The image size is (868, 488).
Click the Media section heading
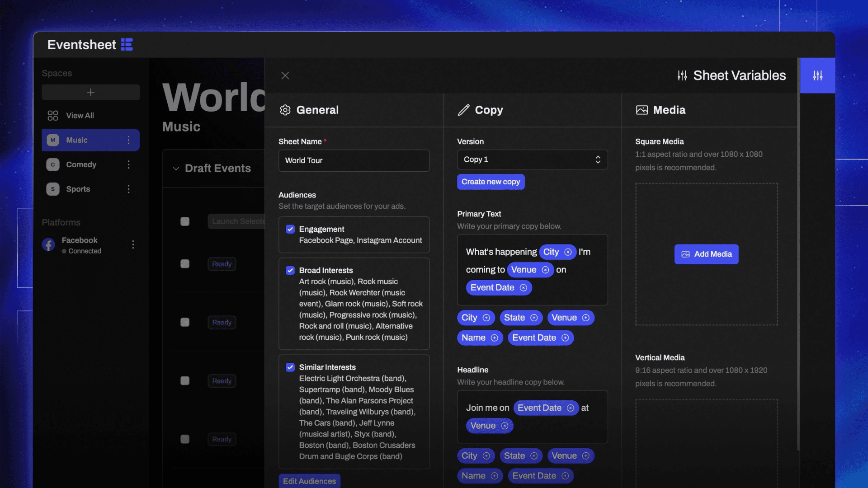[660, 110]
